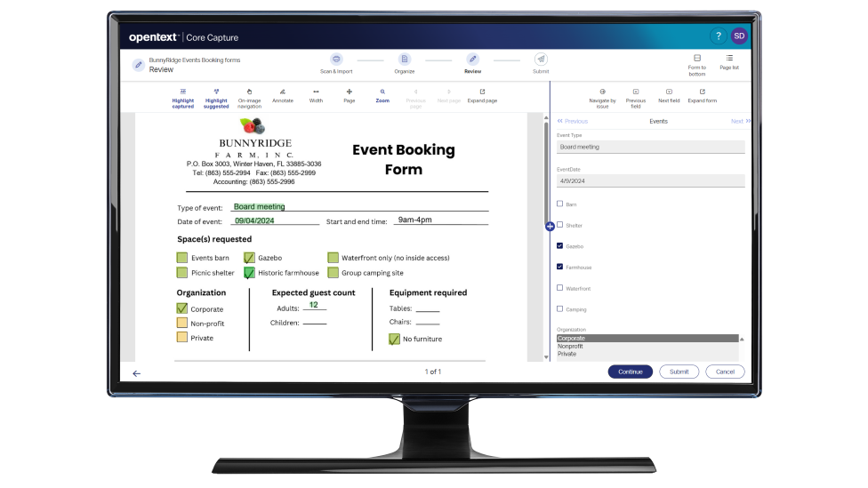The height and width of the screenshot is (488, 868).
Task: Click the Next page arrow
Action: pyautogui.click(x=449, y=96)
